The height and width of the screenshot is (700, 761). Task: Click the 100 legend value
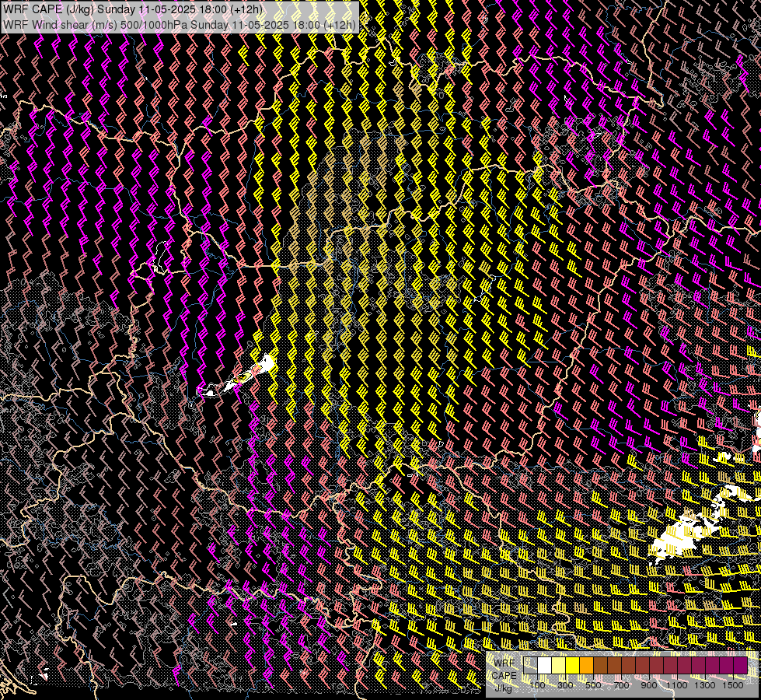point(537,685)
